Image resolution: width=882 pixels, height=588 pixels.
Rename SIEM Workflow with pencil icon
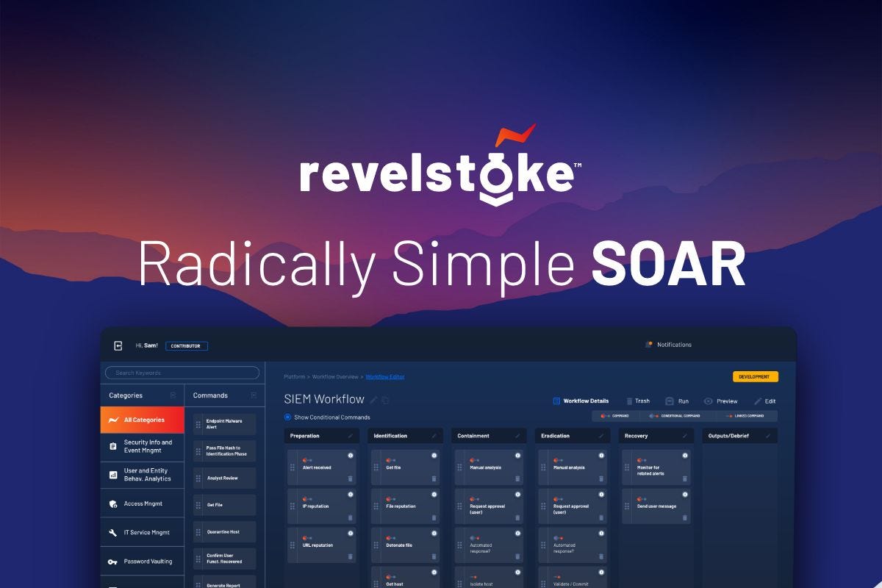373,400
